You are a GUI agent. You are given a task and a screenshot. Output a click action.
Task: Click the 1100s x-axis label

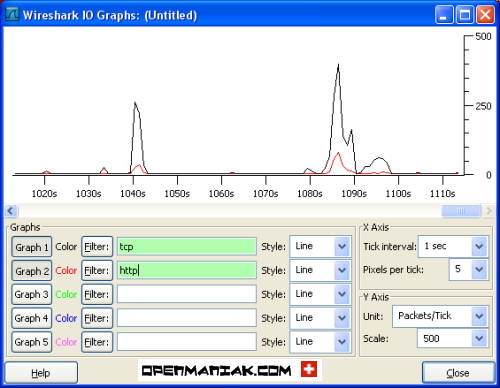(x=398, y=194)
